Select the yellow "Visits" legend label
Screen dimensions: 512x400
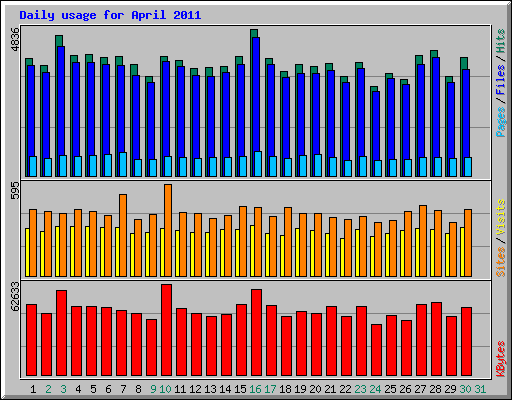point(500,218)
